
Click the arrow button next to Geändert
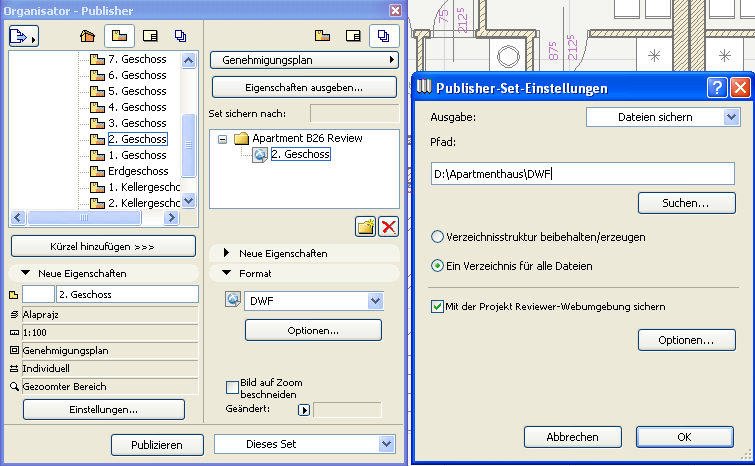pos(303,410)
